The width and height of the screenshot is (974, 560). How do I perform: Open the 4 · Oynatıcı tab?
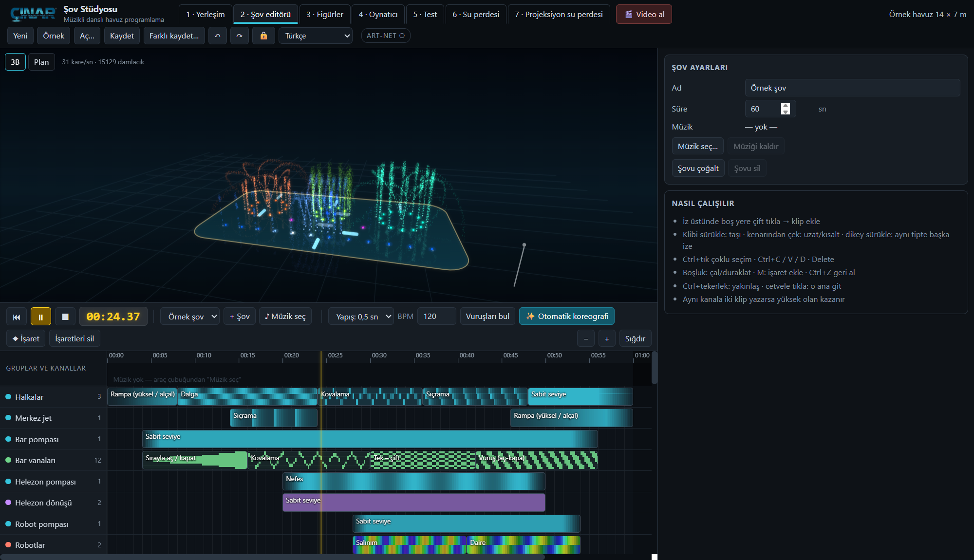point(378,14)
